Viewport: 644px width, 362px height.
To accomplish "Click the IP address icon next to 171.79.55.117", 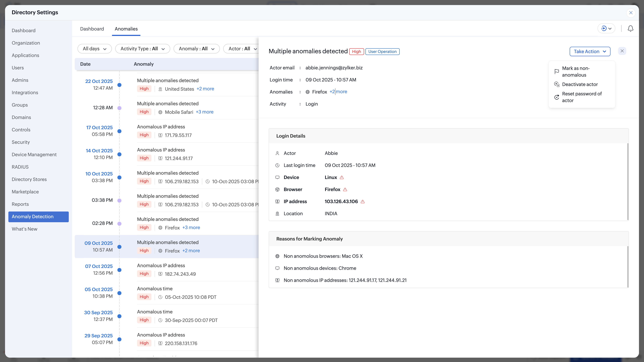I will 160,135.
